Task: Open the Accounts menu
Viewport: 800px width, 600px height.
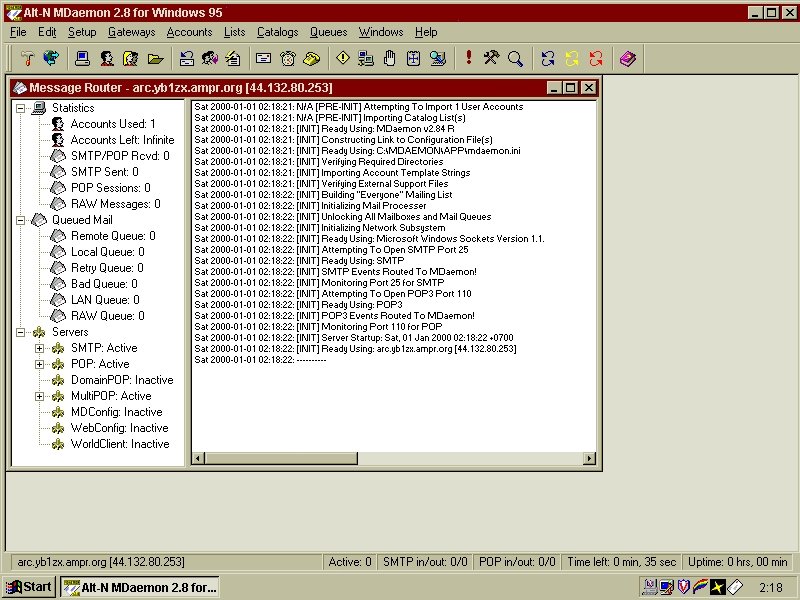Action: [x=189, y=32]
